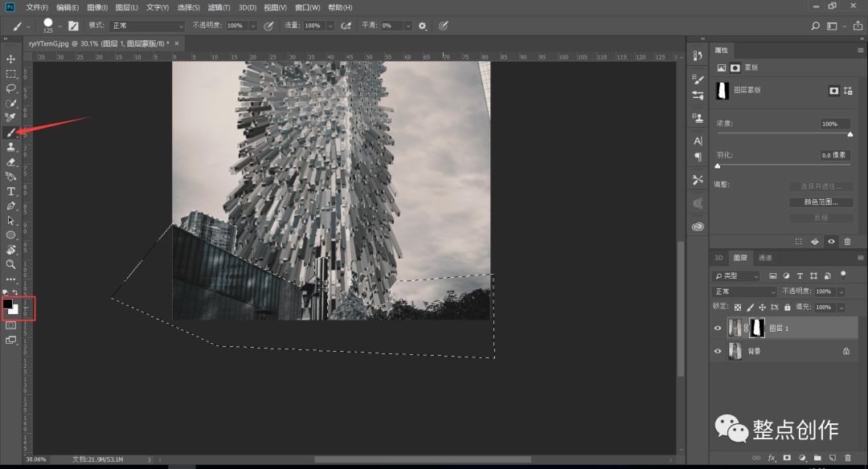Select the Move tool

(x=10, y=59)
